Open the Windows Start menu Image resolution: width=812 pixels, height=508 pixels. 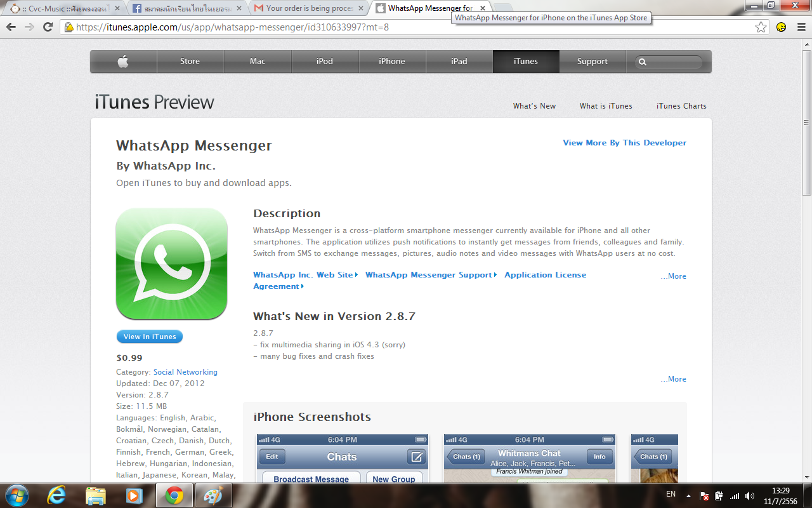pos(17,495)
